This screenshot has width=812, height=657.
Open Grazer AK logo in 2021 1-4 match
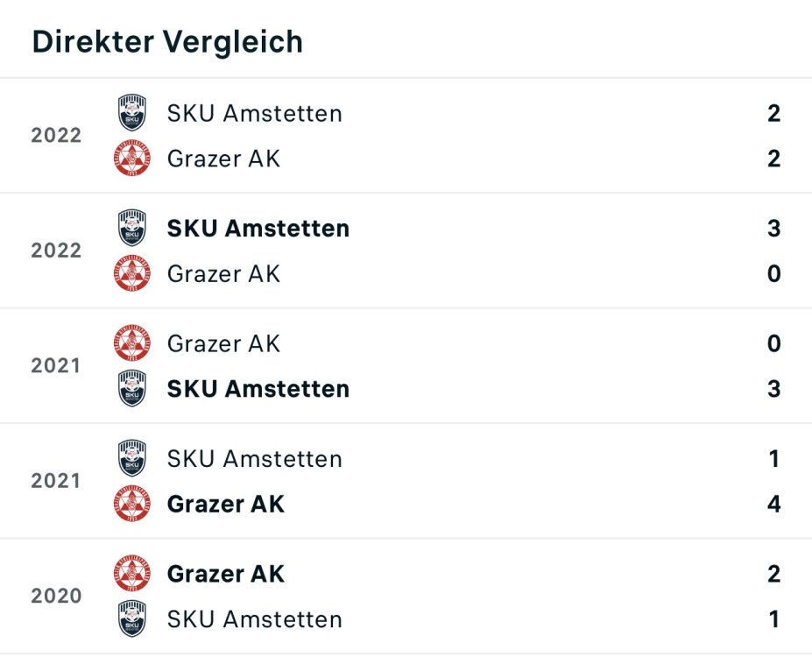click(x=132, y=505)
